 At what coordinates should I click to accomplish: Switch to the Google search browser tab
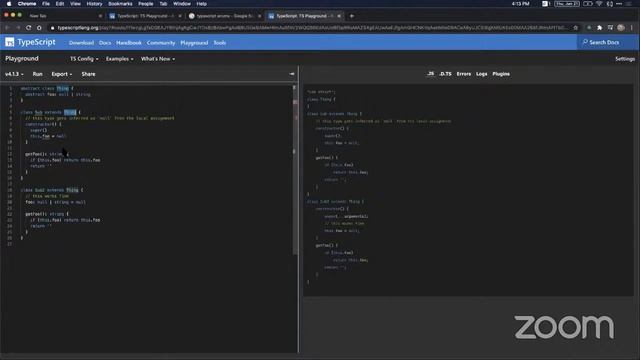(224, 16)
